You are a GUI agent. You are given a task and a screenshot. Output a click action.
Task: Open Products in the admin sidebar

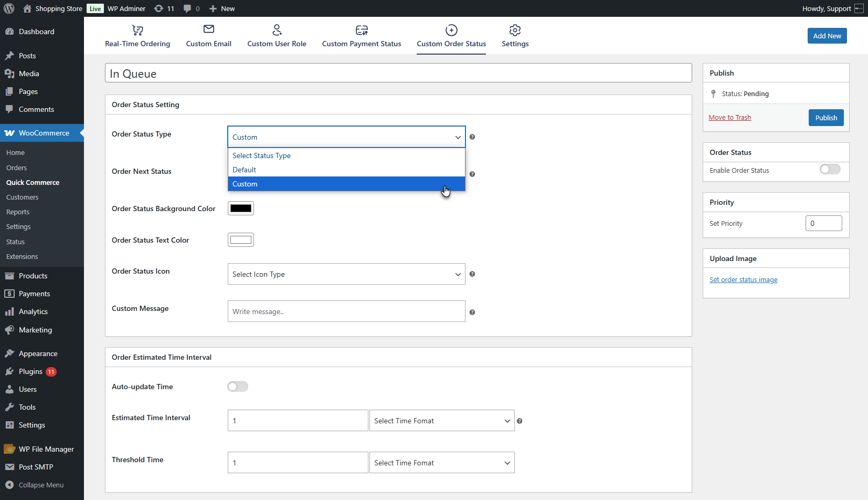(x=33, y=276)
